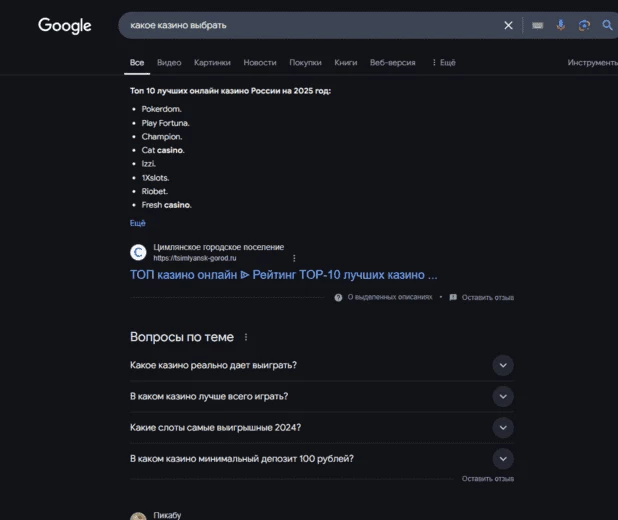The height and width of the screenshot is (520, 618).
Task: Click Play Fortuna list item text
Action: point(166,123)
